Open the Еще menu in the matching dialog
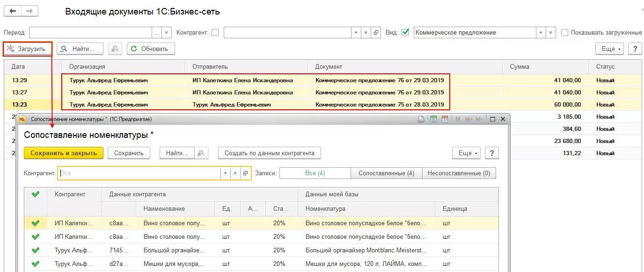Viewport: 644px width, 272px height. (x=466, y=153)
